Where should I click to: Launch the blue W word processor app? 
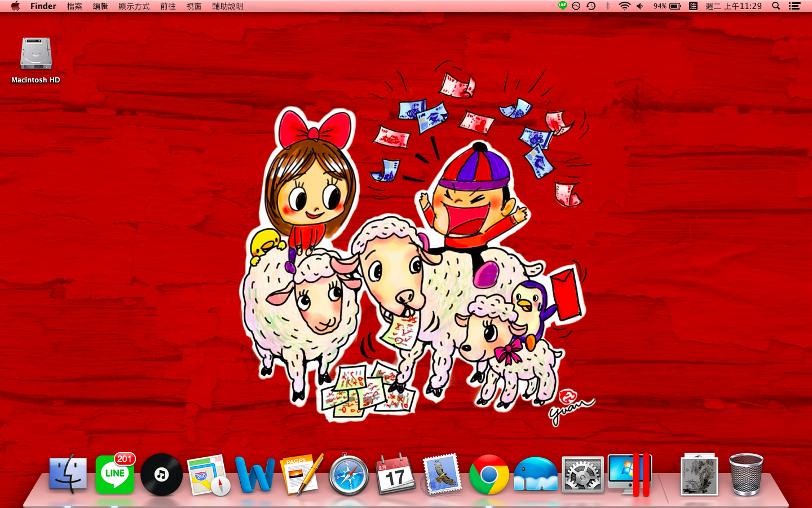255,475
